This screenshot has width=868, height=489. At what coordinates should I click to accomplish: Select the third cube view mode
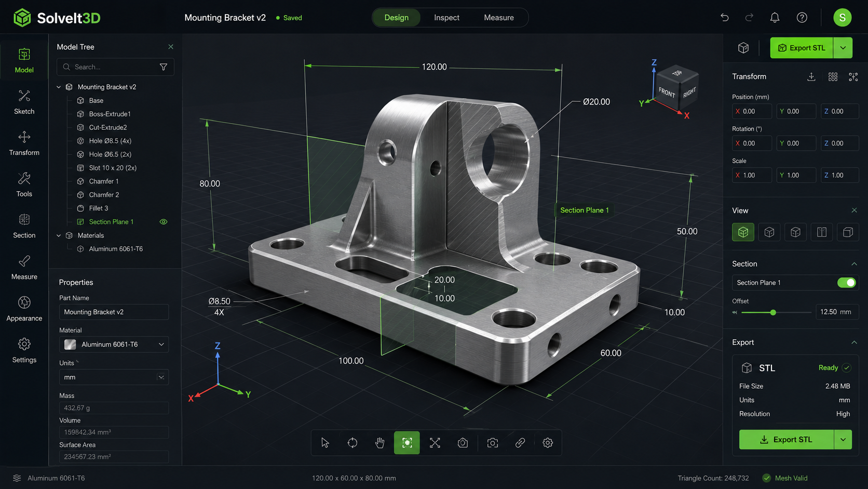[795, 232]
